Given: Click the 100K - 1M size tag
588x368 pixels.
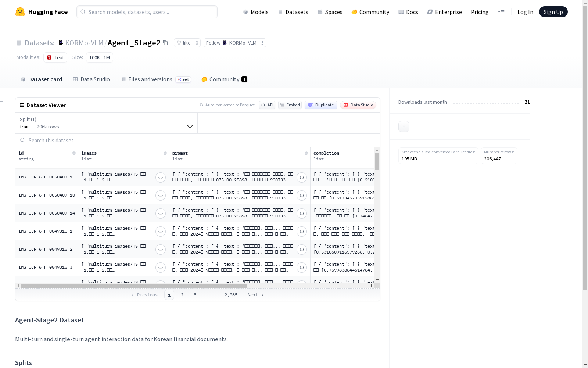Looking at the screenshot, I should click(x=100, y=57).
